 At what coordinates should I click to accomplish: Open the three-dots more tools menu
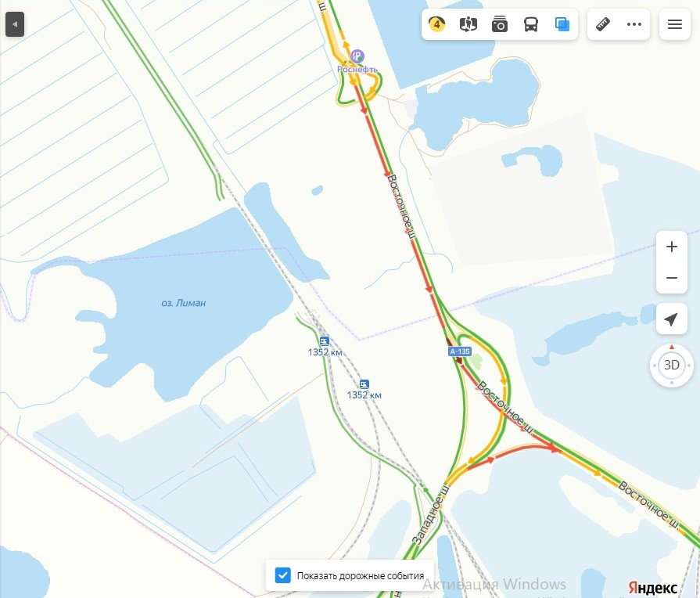pyautogui.click(x=634, y=24)
